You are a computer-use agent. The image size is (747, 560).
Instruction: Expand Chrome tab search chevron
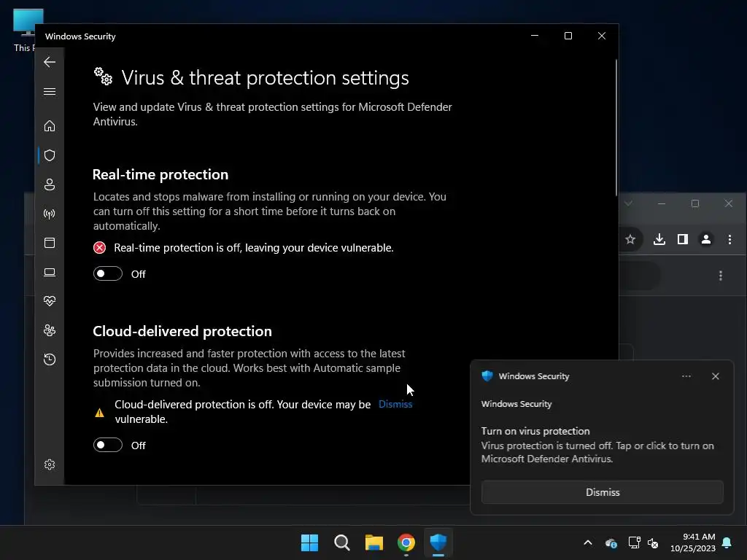(628, 203)
